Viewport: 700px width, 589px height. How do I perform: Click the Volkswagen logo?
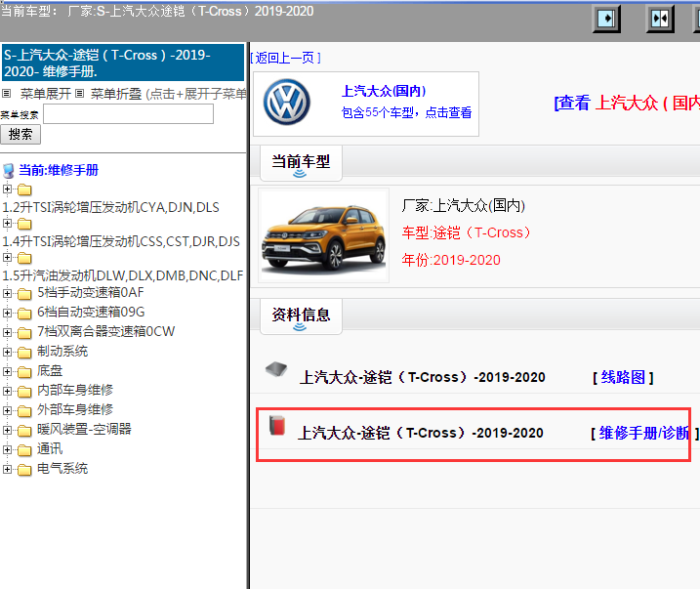(286, 102)
